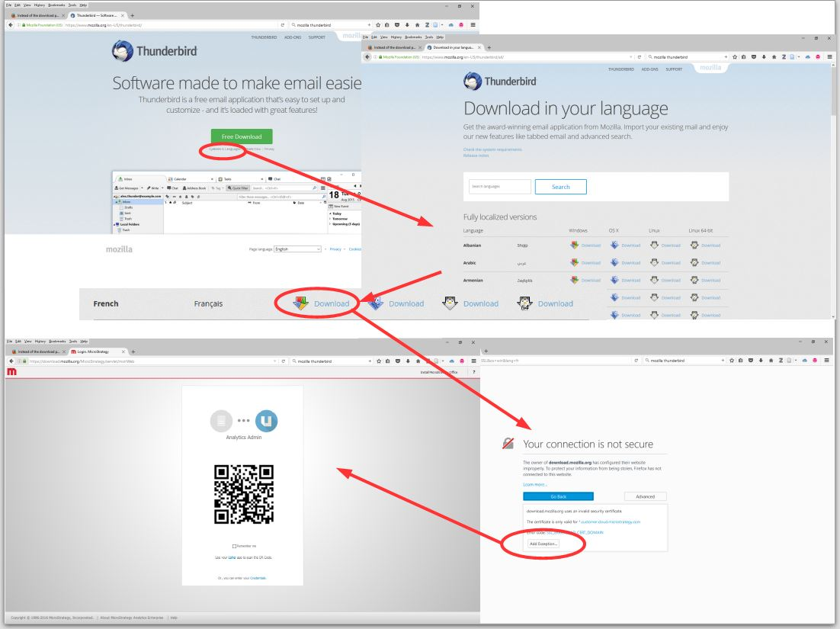Click bookmark star icon in top-left window toolbar
840x629 pixels.
[378, 24]
